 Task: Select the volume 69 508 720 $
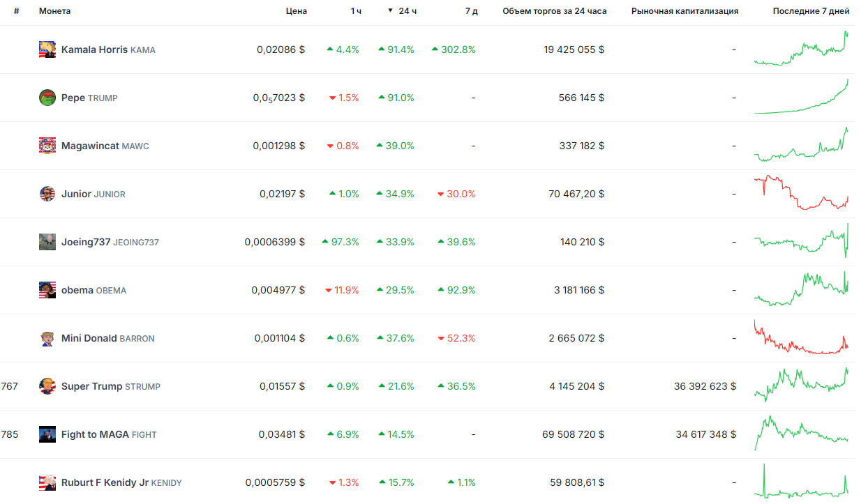pos(574,434)
